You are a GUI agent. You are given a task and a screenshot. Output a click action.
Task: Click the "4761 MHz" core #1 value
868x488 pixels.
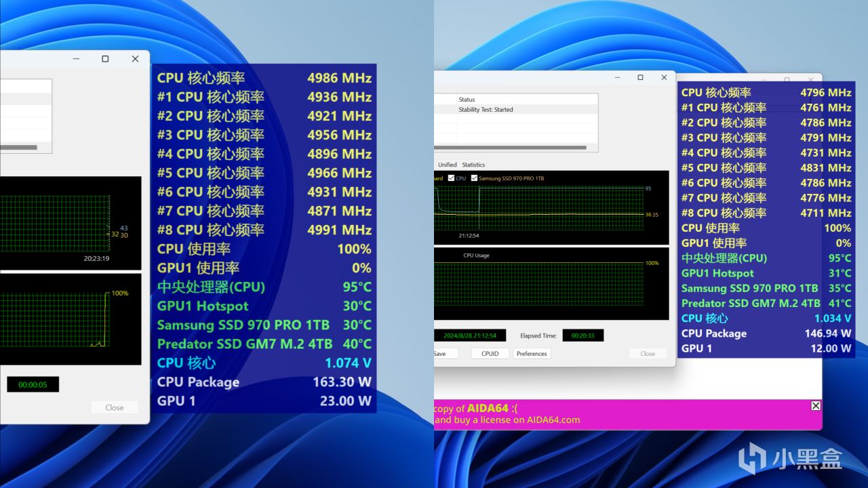click(825, 107)
